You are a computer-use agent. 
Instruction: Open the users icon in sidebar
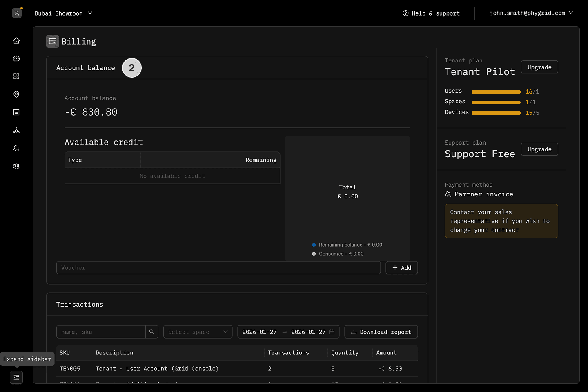16,148
